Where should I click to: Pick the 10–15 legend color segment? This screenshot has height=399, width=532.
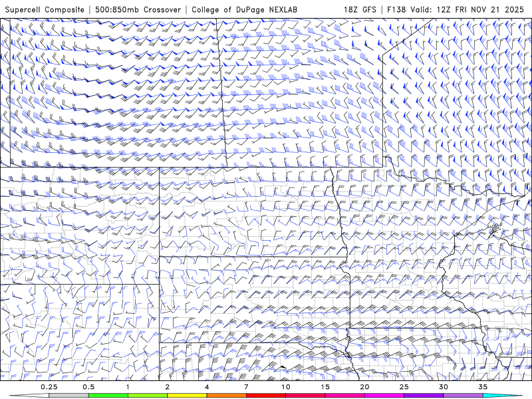[305, 396]
